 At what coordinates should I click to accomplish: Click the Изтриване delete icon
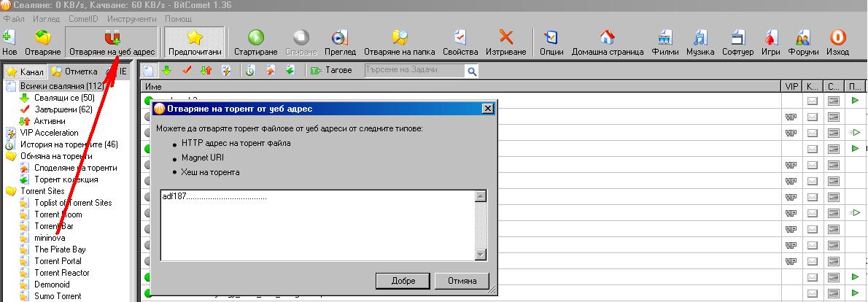pos(506,38)
